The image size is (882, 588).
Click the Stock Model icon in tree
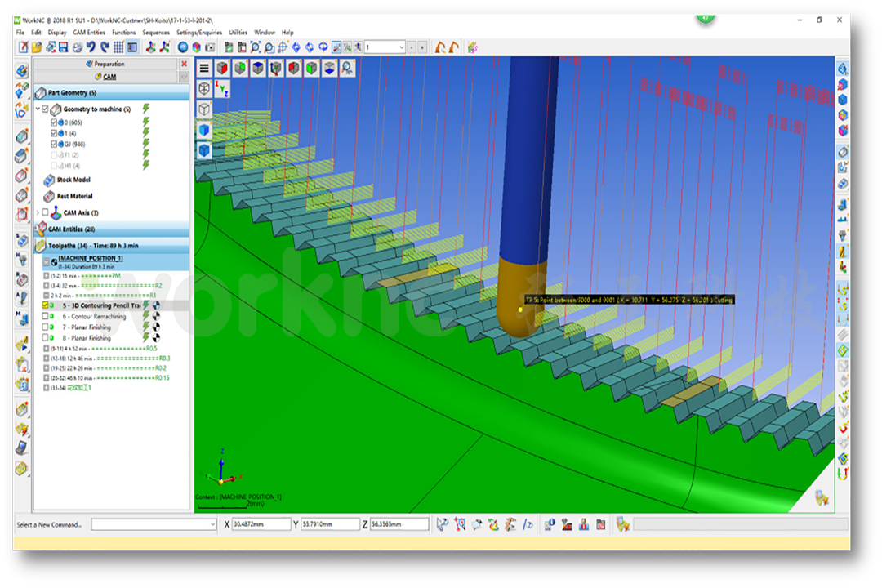coord(49,180)
